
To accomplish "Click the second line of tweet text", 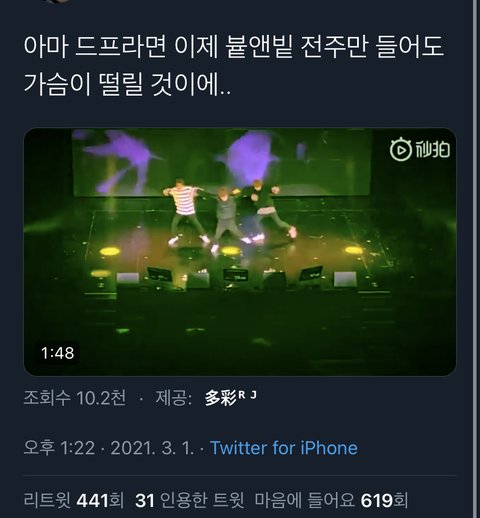I will pos(127,84).
